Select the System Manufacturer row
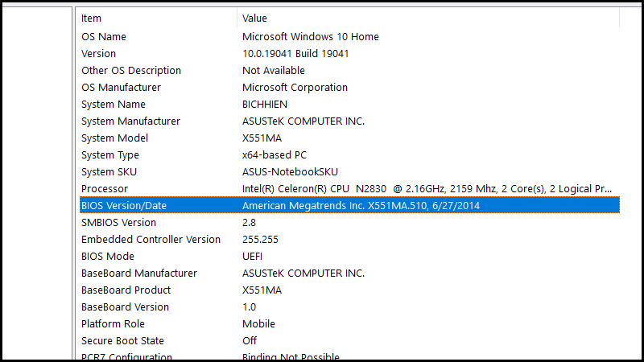This screenshot has height=362, width=644. pyautogui.click(x=130, y=121)
